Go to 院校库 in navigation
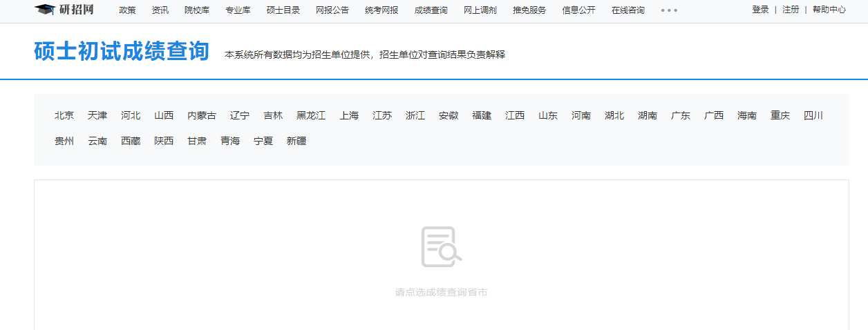The height and width of the screenshot is (330, 868). [197, 10]
